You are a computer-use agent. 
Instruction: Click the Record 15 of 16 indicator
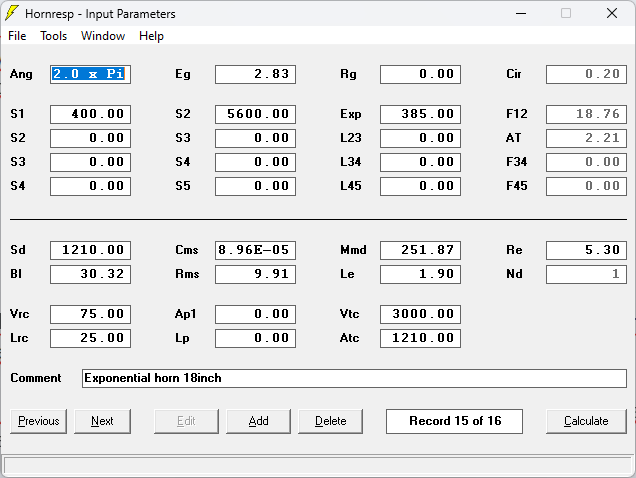pos(454,421)
